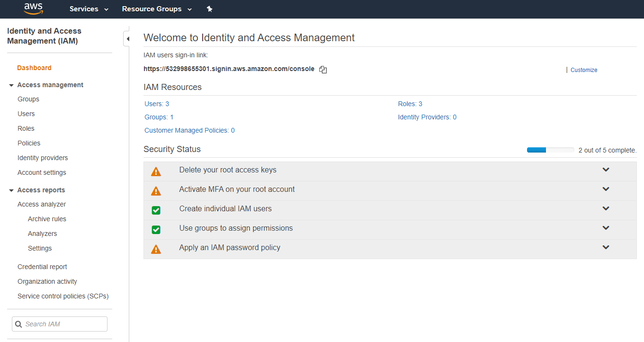Click the Roles: 3 resource link
644x342 pixels.
pyautogui.click(x=410, y=104)
